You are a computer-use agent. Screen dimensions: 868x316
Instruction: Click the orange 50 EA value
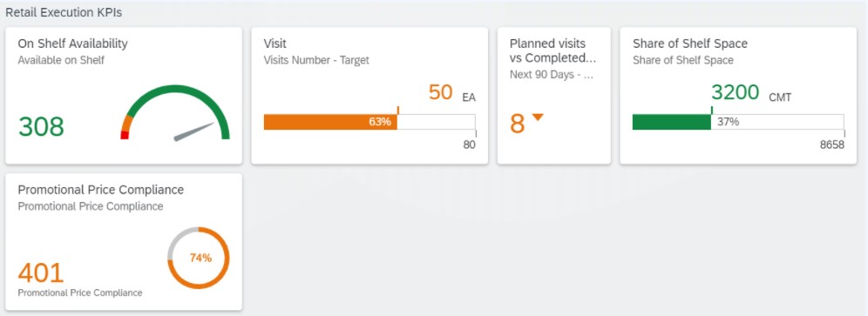(x=451, y=93)
